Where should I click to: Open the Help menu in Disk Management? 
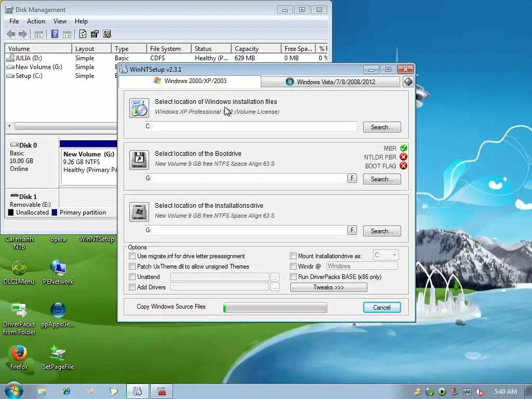point(81,21)
